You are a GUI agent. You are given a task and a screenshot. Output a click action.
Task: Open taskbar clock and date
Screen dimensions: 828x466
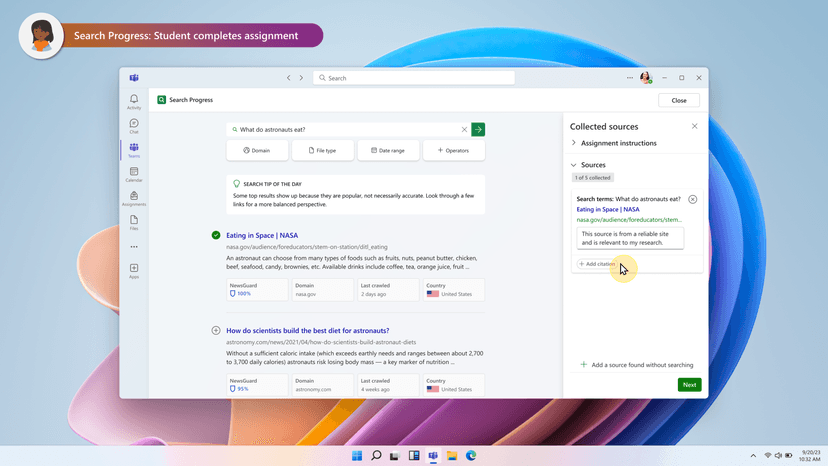[810, 456]
